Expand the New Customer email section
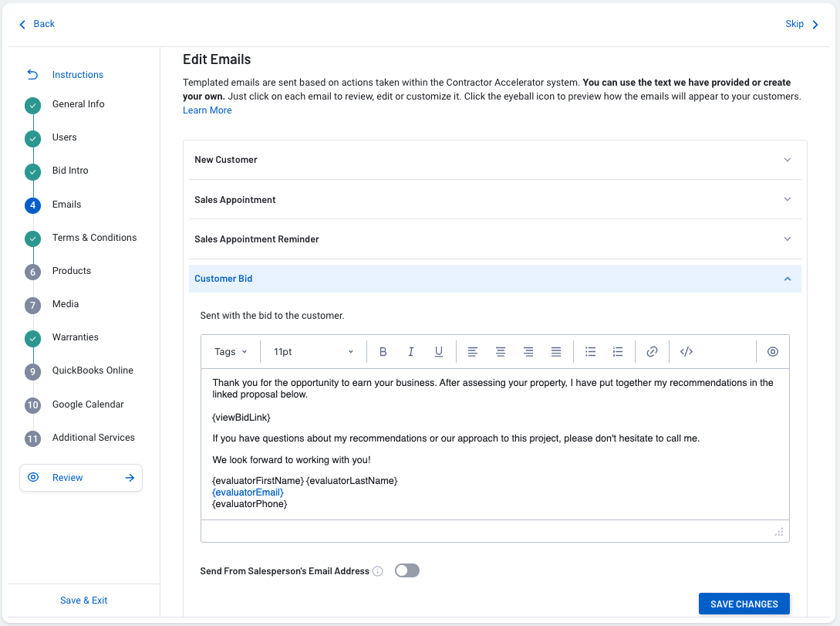This screenshot has width=840, height=626. (495, 160)
